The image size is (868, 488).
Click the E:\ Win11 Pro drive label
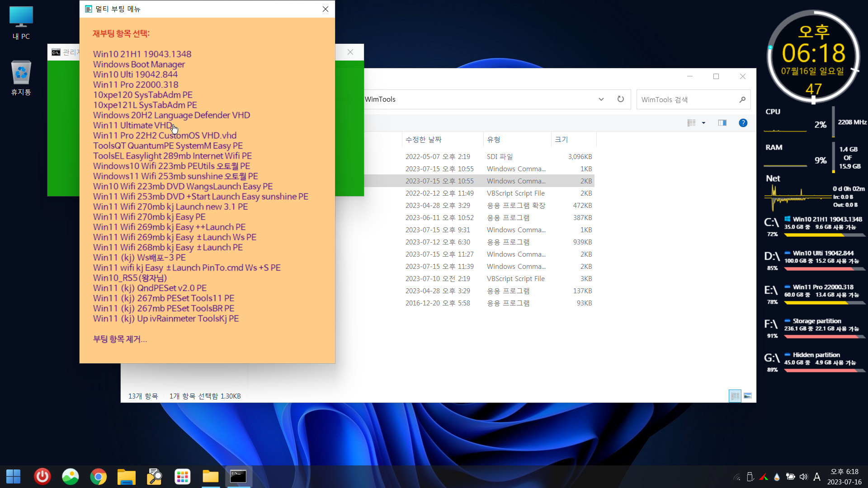pos(823,287)
